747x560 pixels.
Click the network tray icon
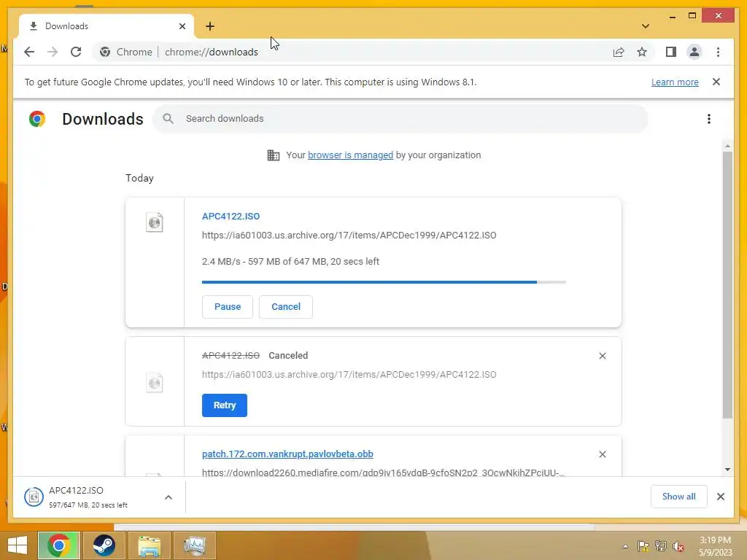click(661, 546)
